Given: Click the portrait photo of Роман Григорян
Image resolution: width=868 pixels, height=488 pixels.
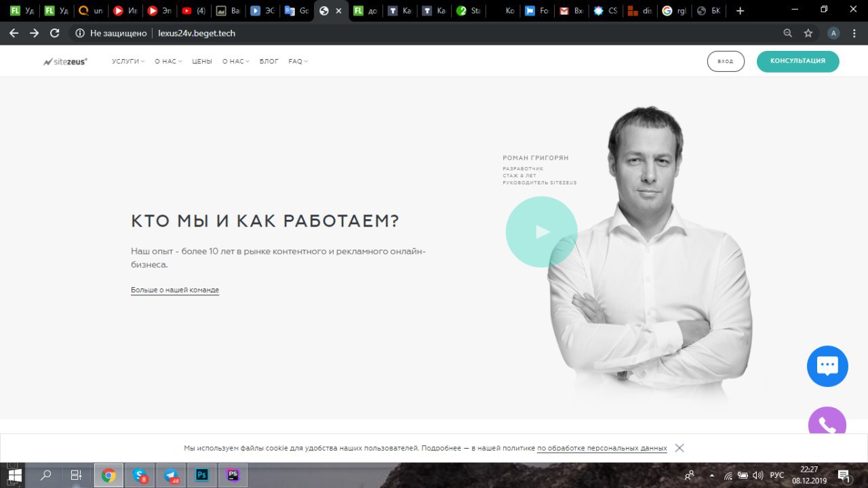Looking at the screenshot, I should 651,258.
